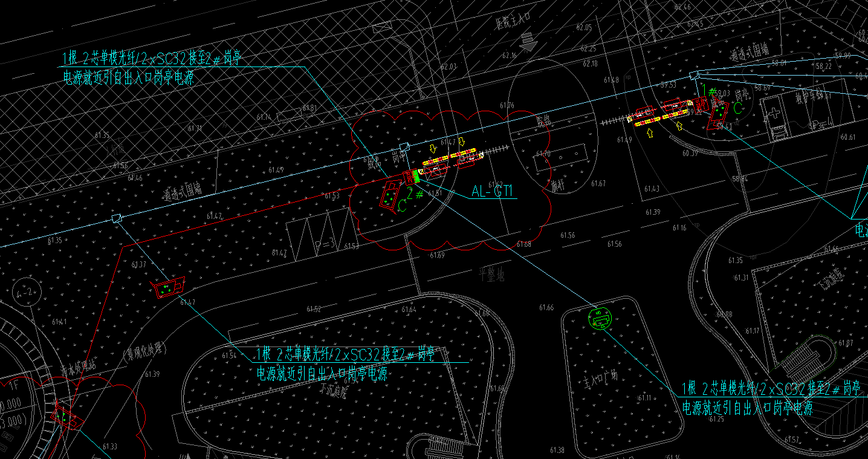Select the red 岗亭 block beside the 1# label
Image resolution: width=868 pixels, height=459 pixels.
(701, 104)
